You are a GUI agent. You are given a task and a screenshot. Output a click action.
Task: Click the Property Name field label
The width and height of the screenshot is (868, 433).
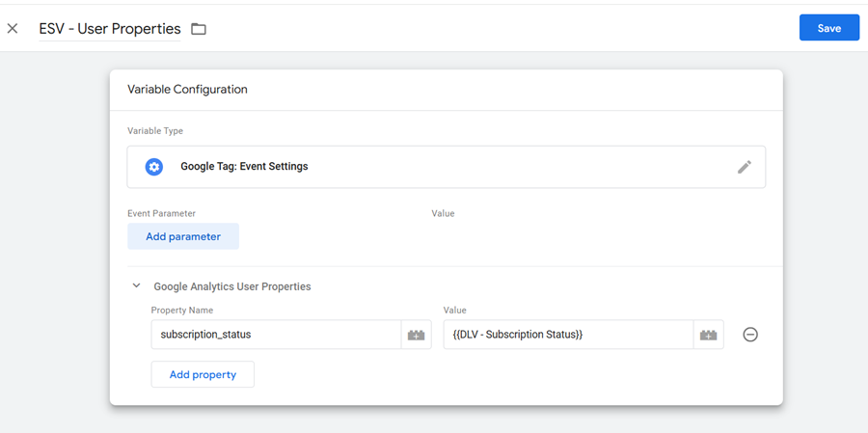[182, 311]
